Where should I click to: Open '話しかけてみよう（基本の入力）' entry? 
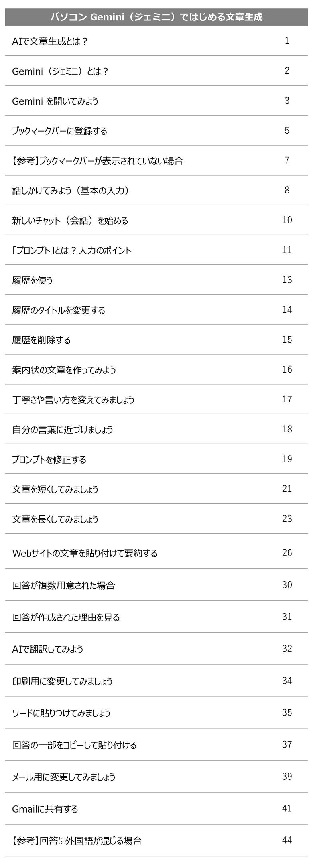71,191
